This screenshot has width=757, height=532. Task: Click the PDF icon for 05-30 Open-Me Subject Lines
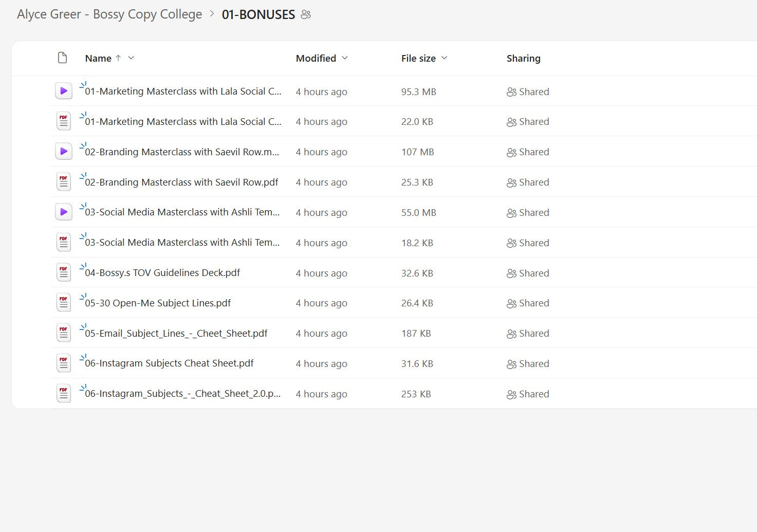(x=63, y=302)
